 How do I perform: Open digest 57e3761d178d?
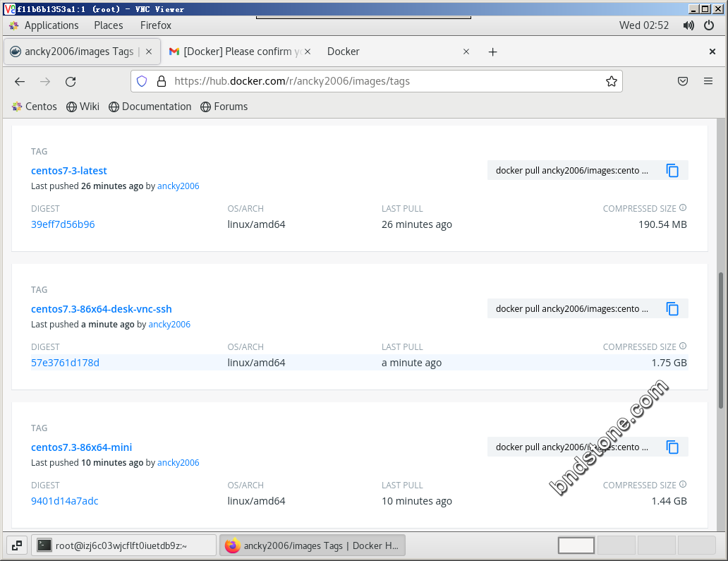click(x=65, y=363)
